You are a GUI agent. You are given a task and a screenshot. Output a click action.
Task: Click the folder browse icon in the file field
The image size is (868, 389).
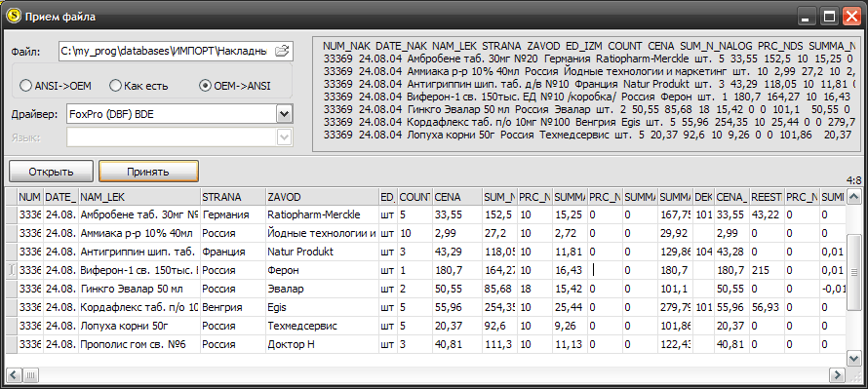click(282, 52)
